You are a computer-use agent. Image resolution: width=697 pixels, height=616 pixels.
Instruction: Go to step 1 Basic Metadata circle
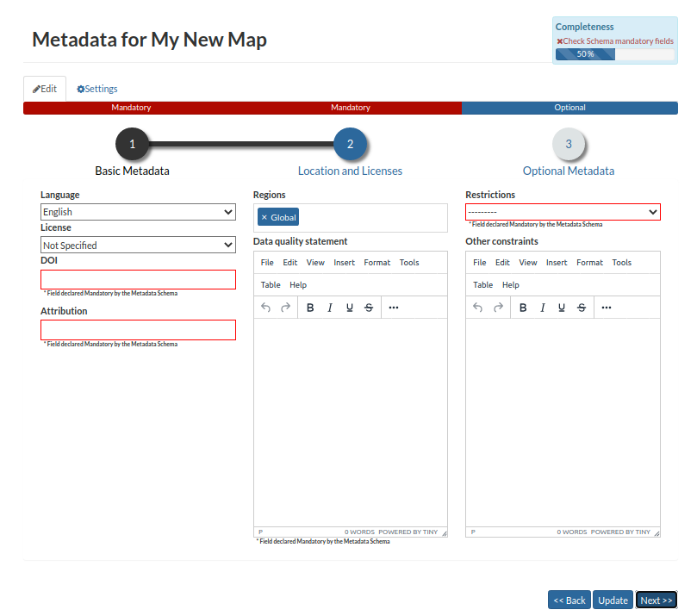132,144
